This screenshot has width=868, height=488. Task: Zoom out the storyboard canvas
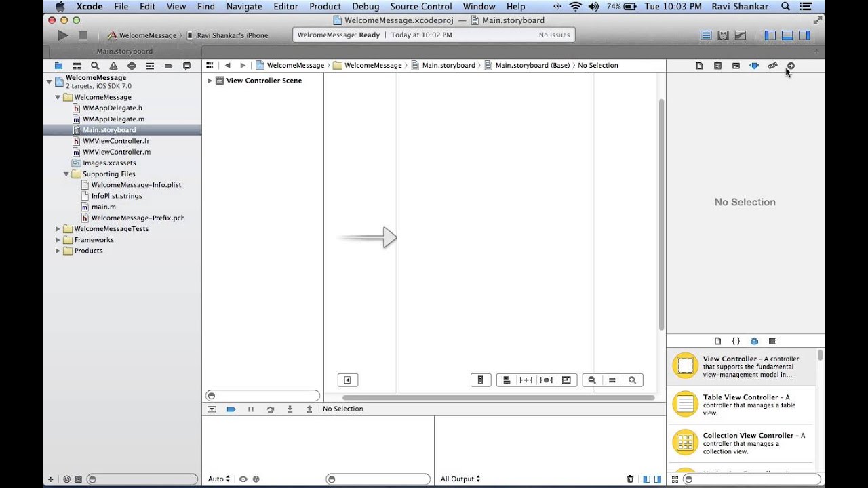[x=592, y=380]
